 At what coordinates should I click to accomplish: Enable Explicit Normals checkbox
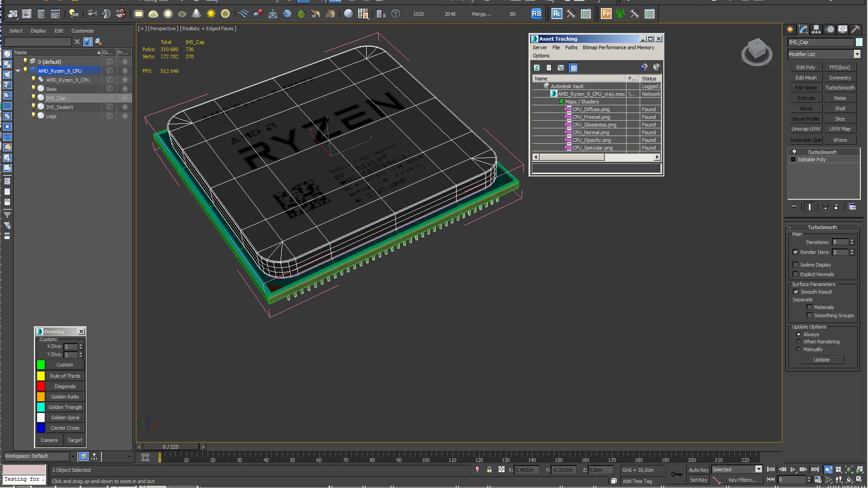coord(796,274)
